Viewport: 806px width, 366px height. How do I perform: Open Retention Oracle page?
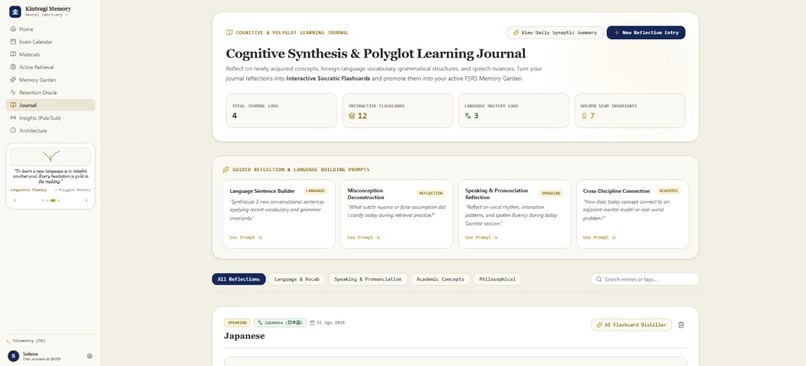pyautogui.click(x=50, y=93)
